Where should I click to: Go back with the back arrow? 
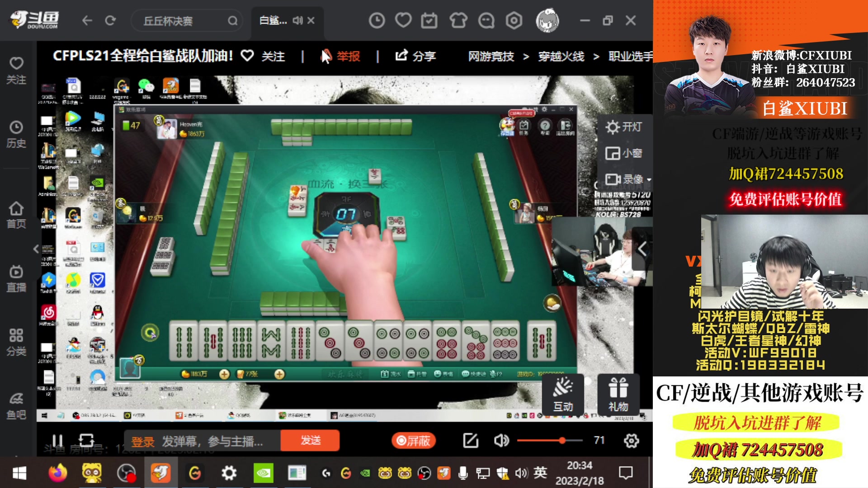coord(87,20)
